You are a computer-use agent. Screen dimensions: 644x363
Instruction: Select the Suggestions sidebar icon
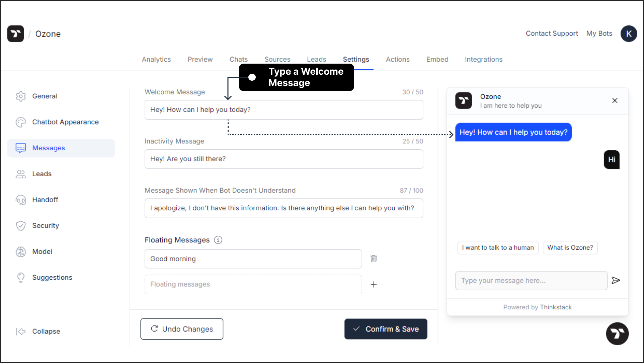[x=20, y=277]
